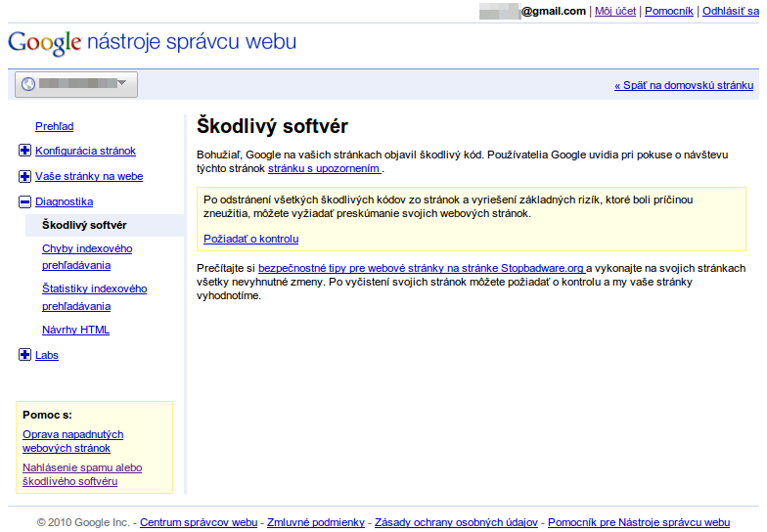Open Konfigurácia stránok link
This screenshot has width=767, height=532.
(x=86, y=151)
